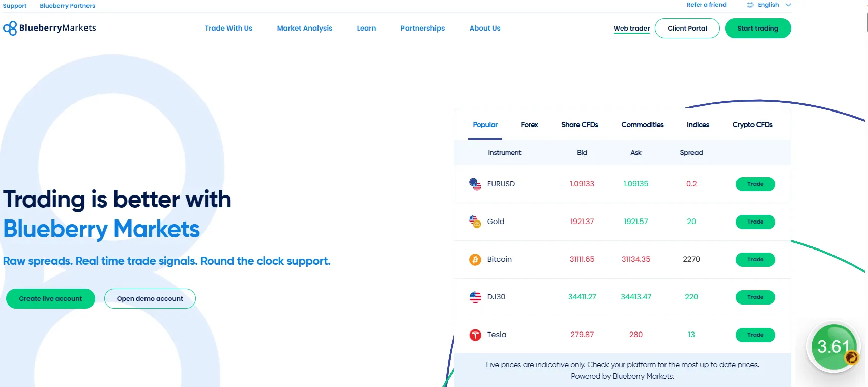Screen dimensions: 868x387
Task: Click the Gold spread value 20
Action: pyautogui.click(x=691, y=222)
